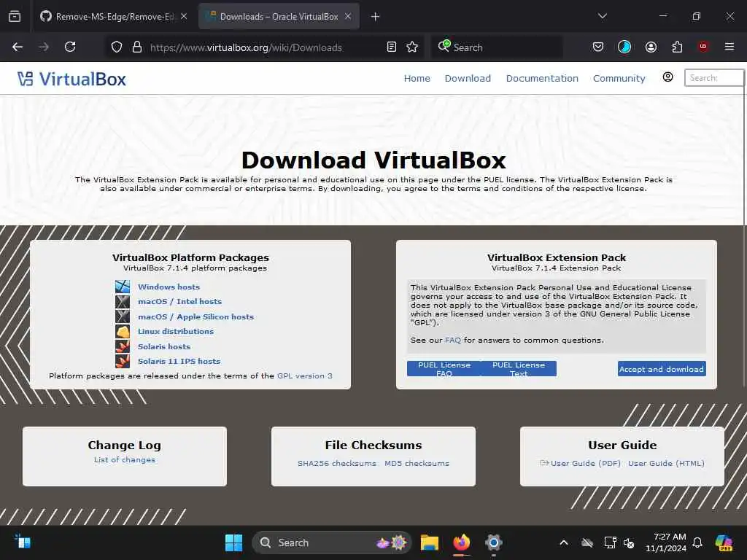Click the uBlock Origin extension icon
The width and height of the screenshot is (747, 560).
tap(703, 46)
